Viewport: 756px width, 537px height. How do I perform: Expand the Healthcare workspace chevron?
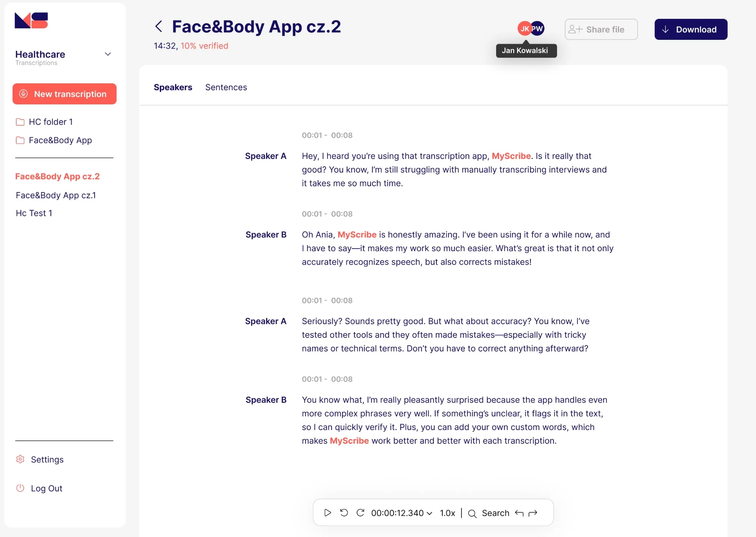[107, 54]
